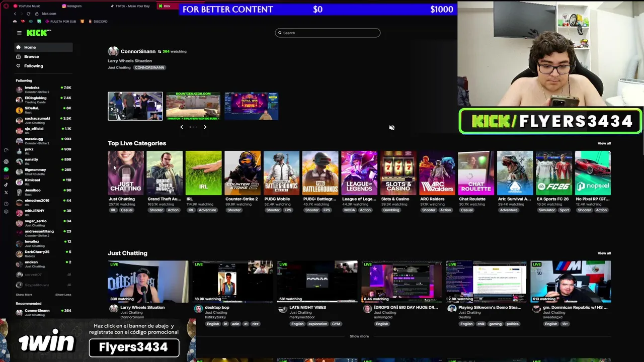This screenshot has width=644, height=362.
Task: Toggle the hamburger menu beside Kick logo
Action: point(19,33)
